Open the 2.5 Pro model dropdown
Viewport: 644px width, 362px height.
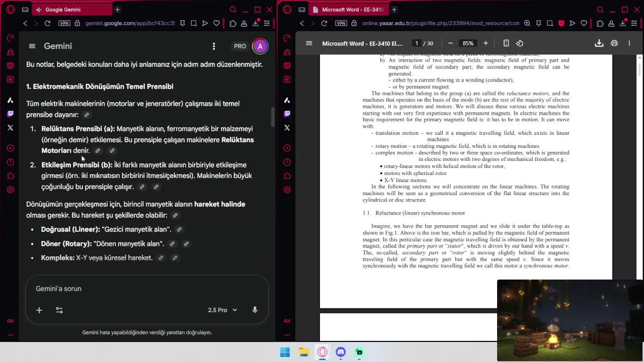click(x=222, y=310)
